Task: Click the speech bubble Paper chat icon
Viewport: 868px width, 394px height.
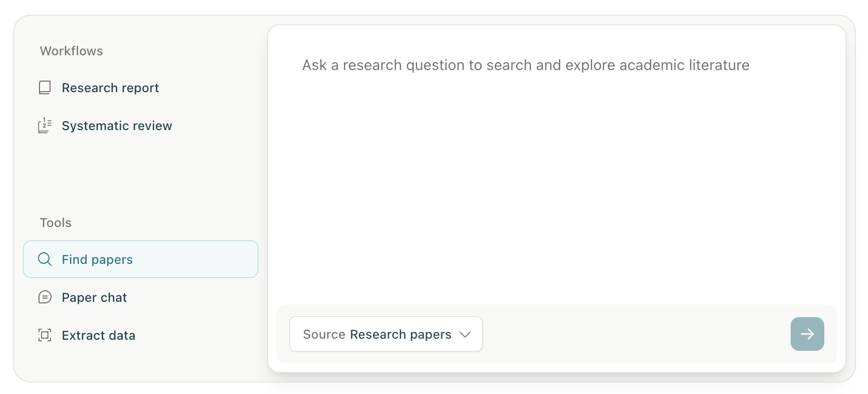Action: point(45,298)
